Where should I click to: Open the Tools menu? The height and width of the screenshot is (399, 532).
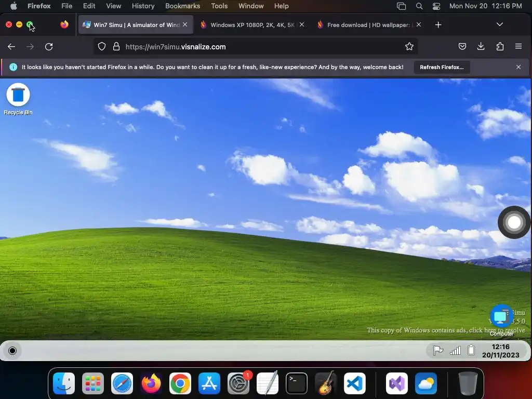(219, 6)
